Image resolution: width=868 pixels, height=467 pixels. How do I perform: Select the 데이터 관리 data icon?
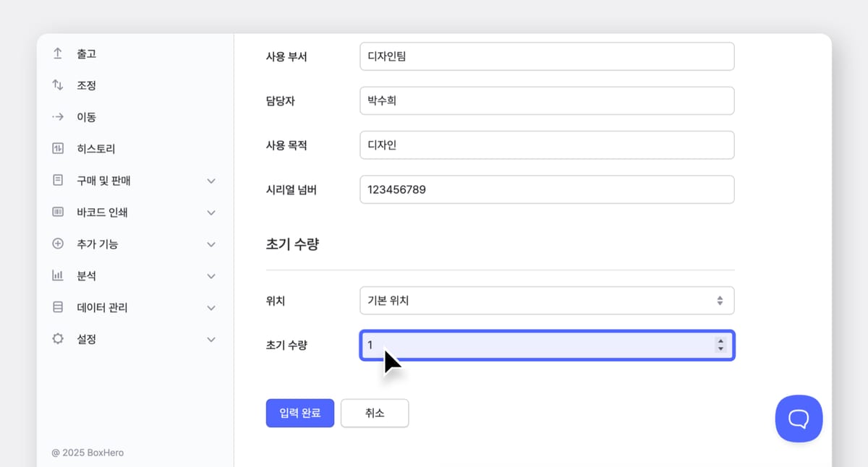coord(57,307)
